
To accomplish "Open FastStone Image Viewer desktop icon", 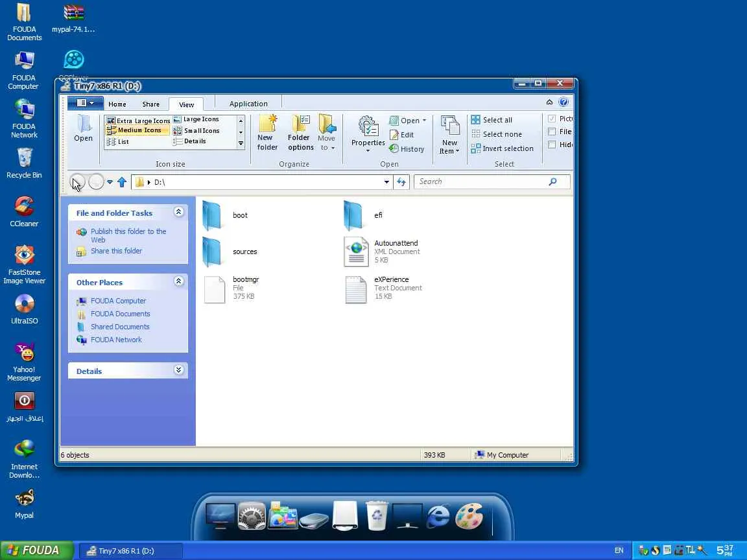I will [x=24, y=264].
